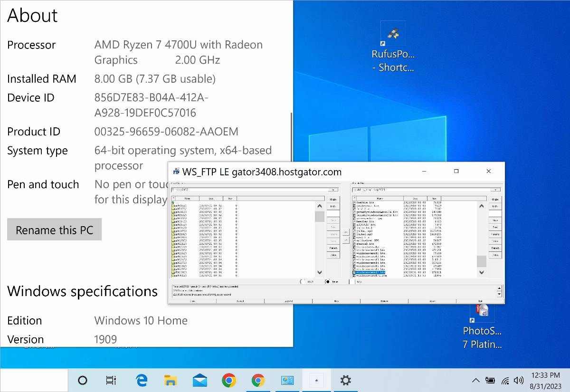Viewport: 570px width, 392px height.
Task: Sort local list by Name column header
Action: 187,199
